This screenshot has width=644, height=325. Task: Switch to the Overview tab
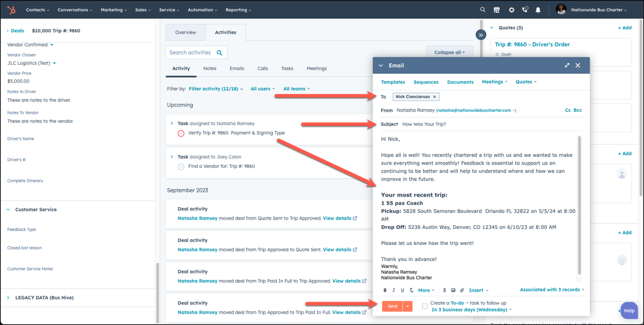tap(186, 33)
